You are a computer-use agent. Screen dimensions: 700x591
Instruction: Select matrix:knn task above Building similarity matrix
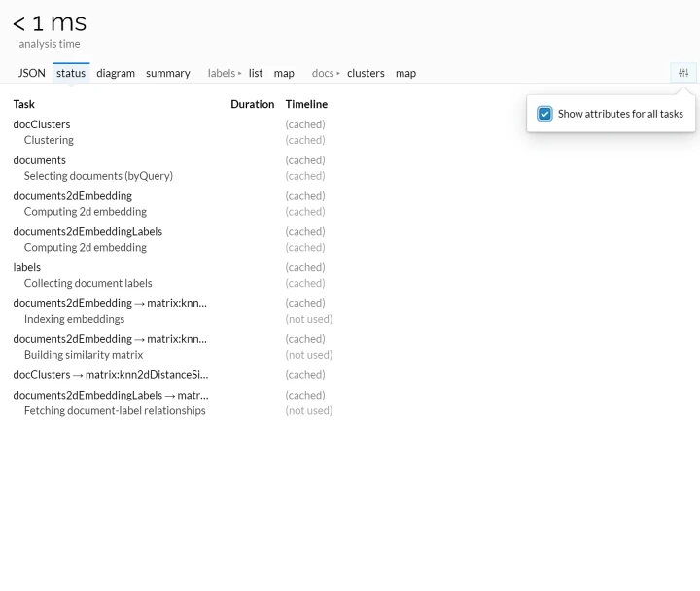pyautogui.click(x=110, y=339)
